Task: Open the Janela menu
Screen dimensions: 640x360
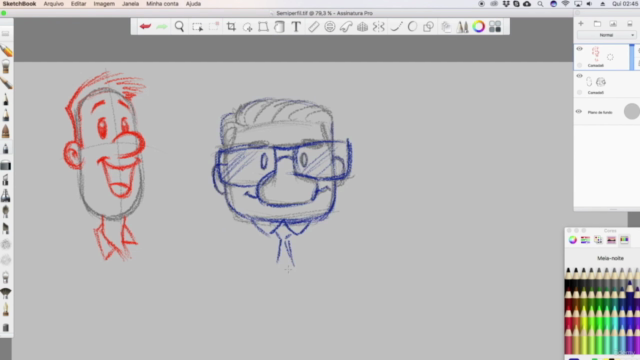Action: click(x=130, y=4)
